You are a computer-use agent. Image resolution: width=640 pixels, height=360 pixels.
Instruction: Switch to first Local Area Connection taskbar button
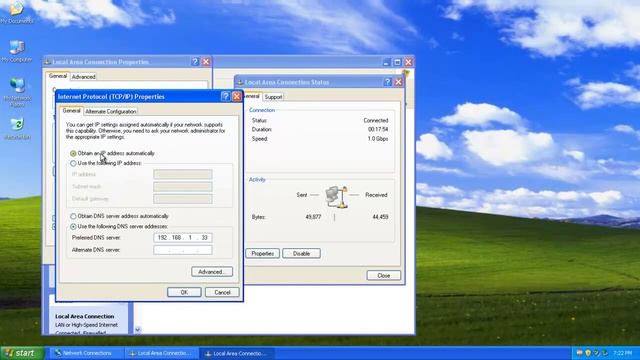(x=161, y=353)
